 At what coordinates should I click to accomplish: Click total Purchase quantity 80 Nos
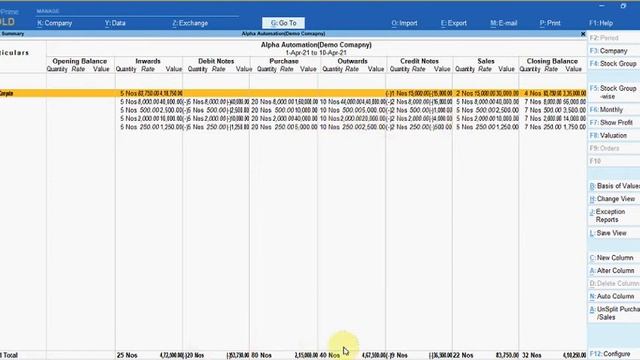261,356
